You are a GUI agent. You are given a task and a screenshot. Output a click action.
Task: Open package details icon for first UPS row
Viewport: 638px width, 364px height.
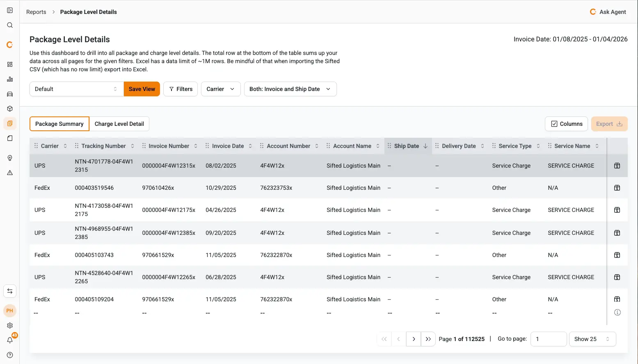click(x=617, y=166)
